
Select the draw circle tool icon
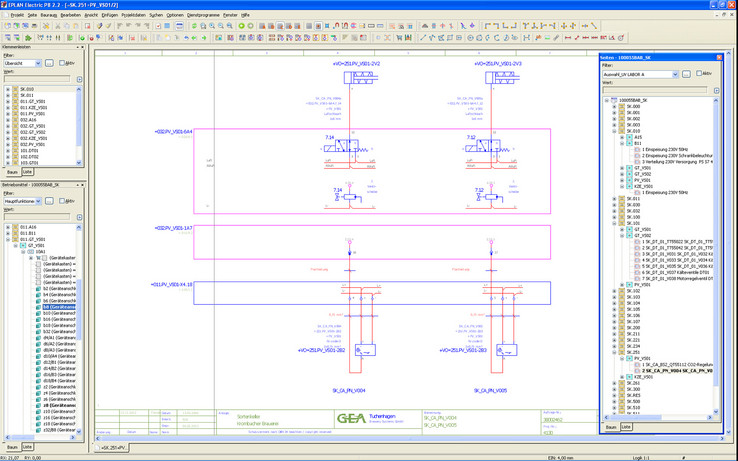tap(471, 38)
